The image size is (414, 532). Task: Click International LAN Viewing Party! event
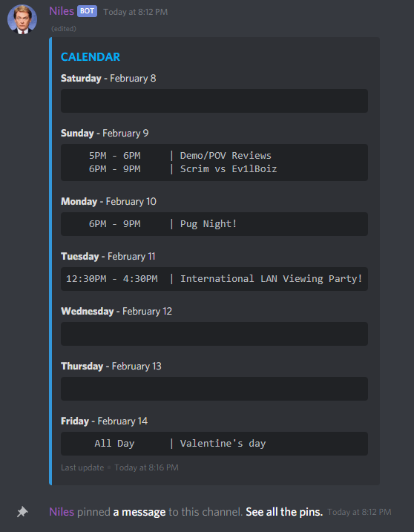coord(214,279)
